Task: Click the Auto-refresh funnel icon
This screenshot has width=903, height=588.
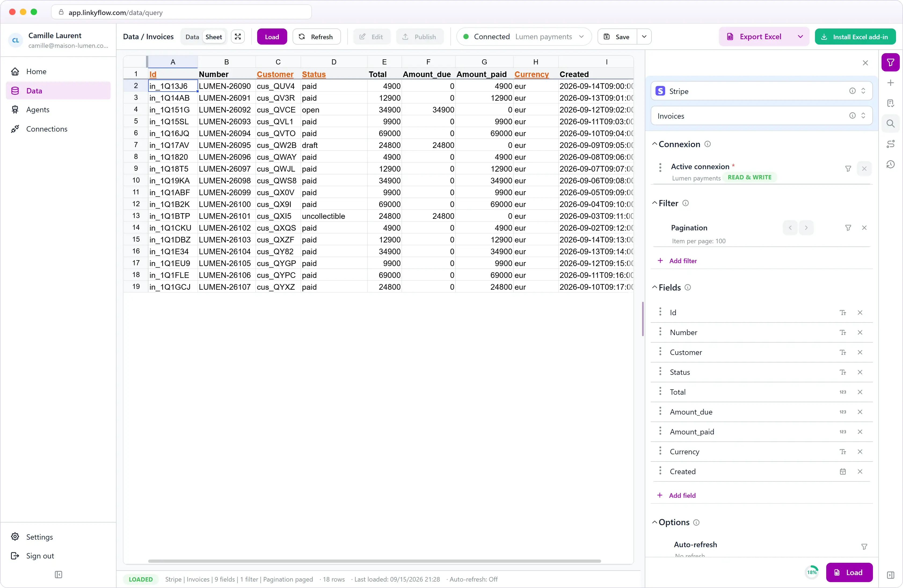Action: coord(864,547)
